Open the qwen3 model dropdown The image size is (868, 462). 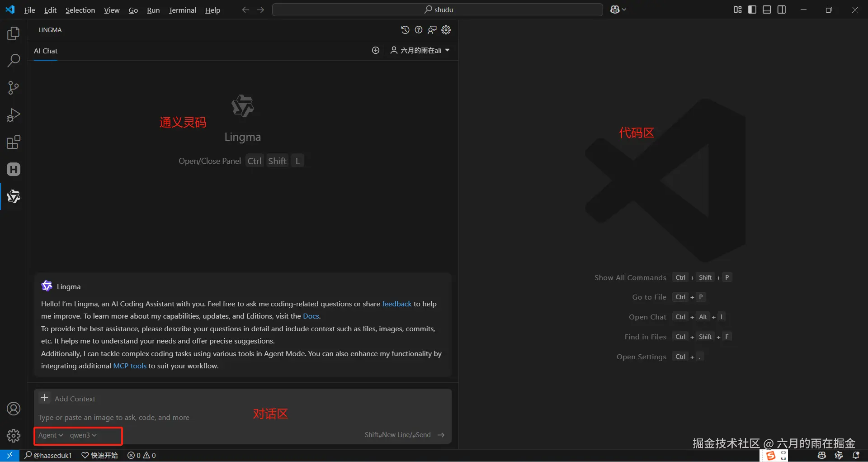(83, 435)
